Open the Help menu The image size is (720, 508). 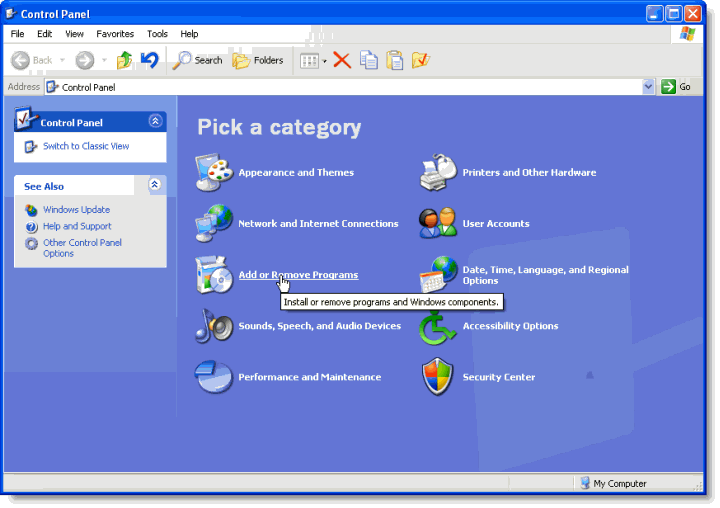click(189, 34)
